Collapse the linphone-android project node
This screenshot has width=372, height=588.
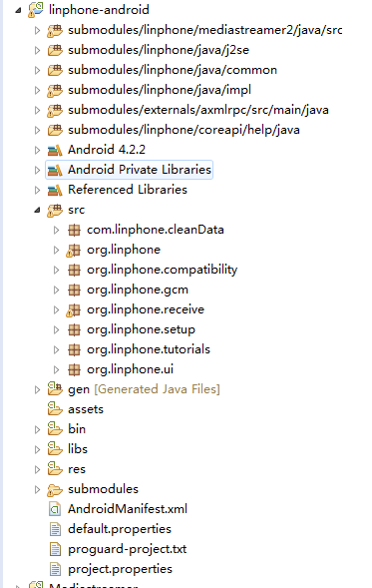pyautogui.click(x=18, y=11)
